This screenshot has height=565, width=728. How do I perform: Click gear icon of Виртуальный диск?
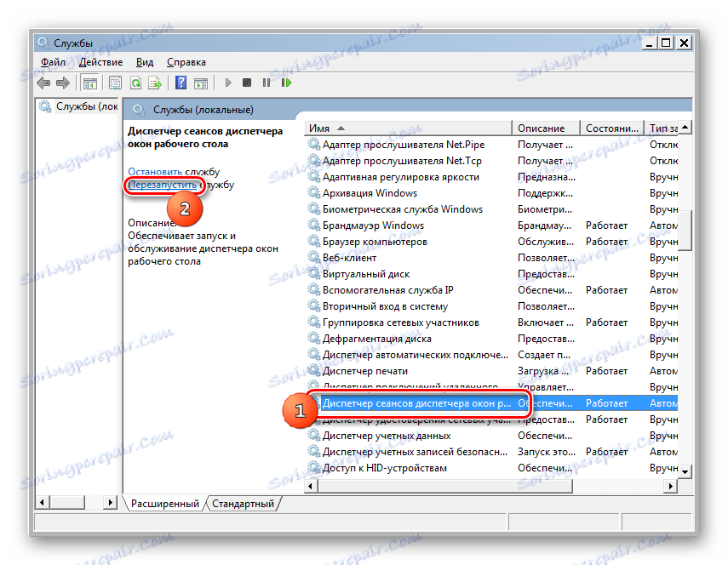point(314,274)
